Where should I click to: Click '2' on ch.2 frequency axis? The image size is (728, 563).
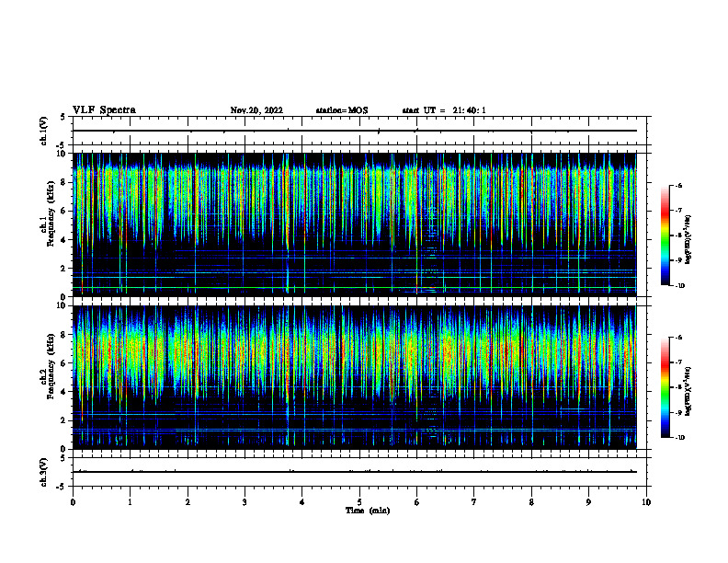tap(64, 420)
